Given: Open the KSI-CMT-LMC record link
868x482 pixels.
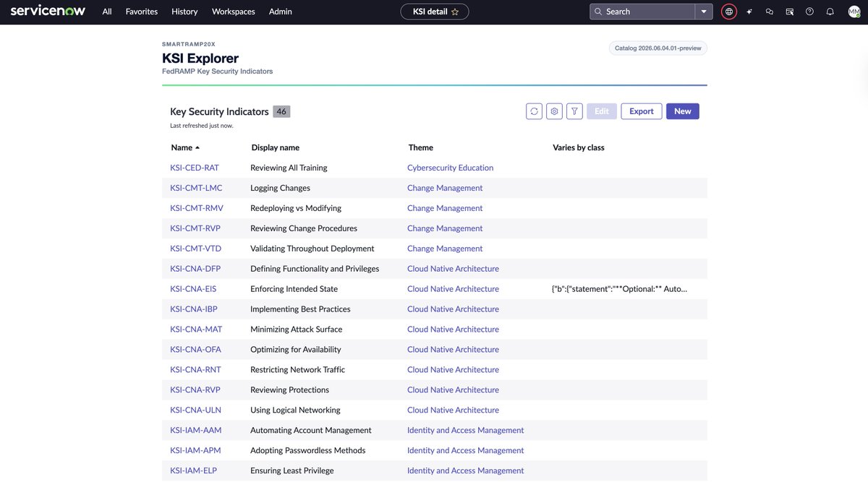Looking at the screenshot, I should [x=196, y=188].
